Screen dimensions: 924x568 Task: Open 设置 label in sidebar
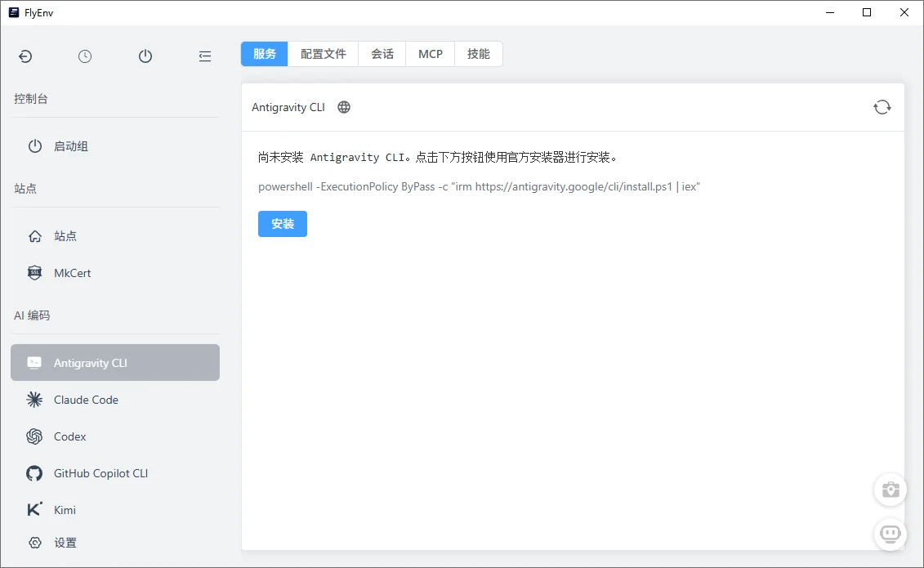click(x=65, y=543)
